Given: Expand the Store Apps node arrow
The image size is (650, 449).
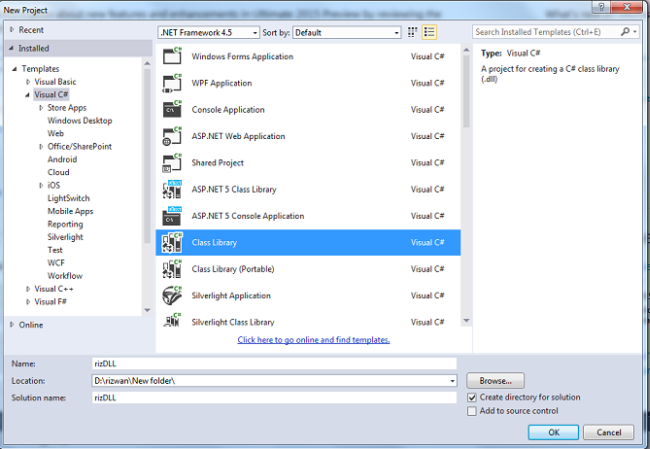Looking at the screenshot, I should coord(41,108).
